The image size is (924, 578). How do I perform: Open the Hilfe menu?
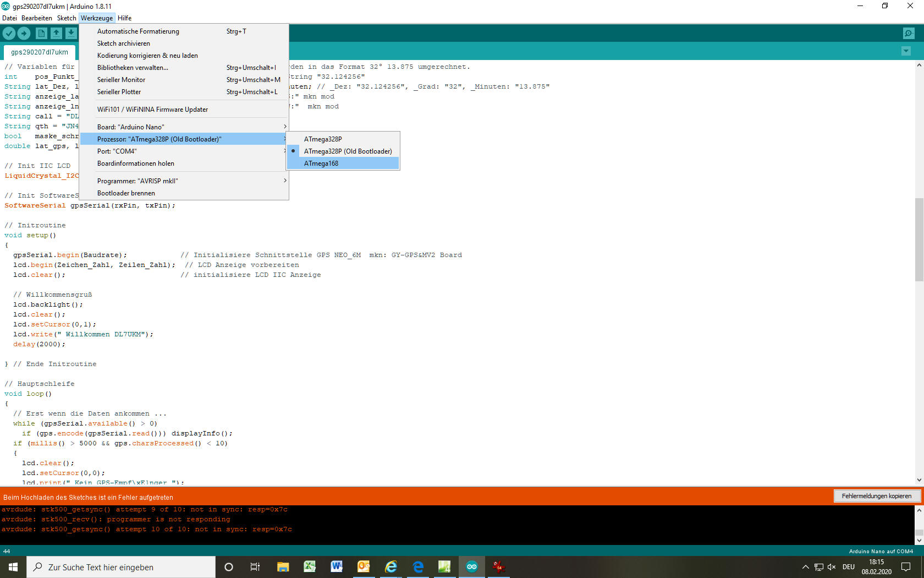[124, 18]
